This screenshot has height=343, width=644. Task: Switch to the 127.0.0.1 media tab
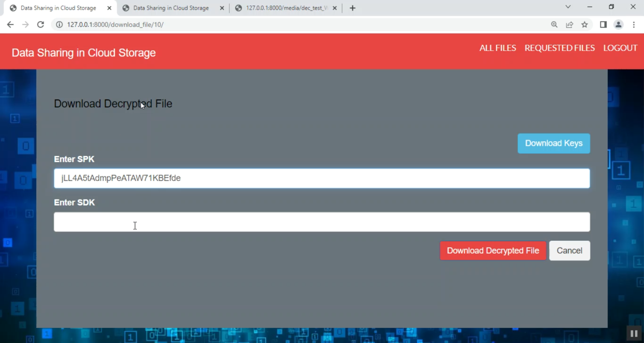(x=283, y=8)
